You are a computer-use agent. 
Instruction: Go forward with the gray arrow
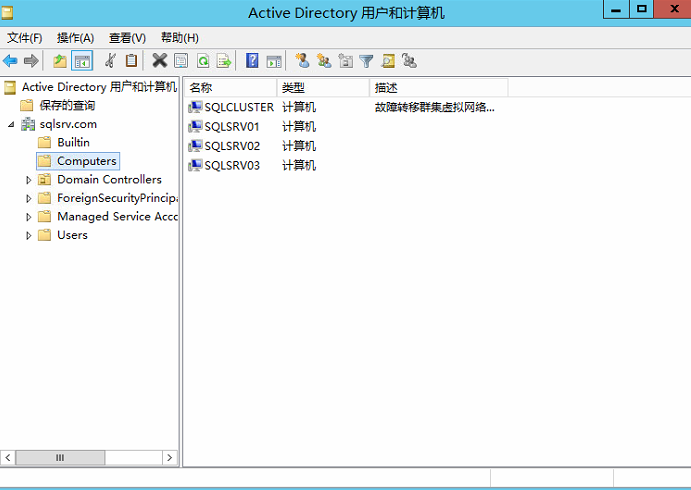pos(31,61)
